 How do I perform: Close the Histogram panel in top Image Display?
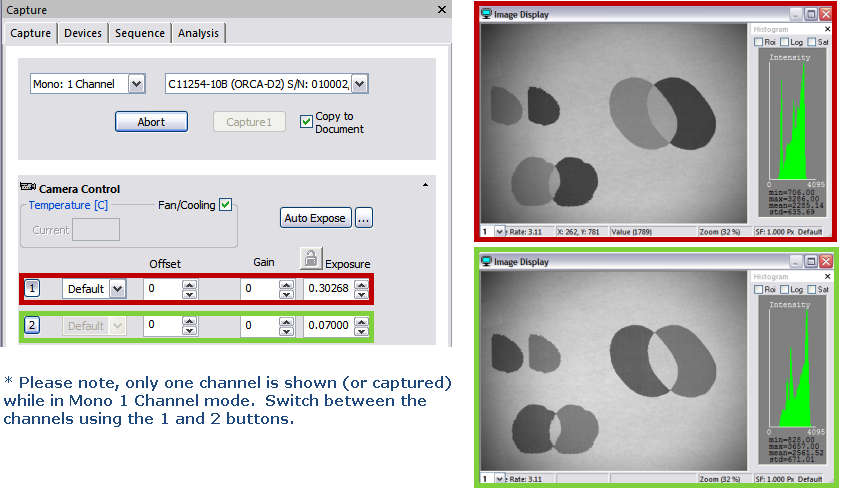(825, 30)
